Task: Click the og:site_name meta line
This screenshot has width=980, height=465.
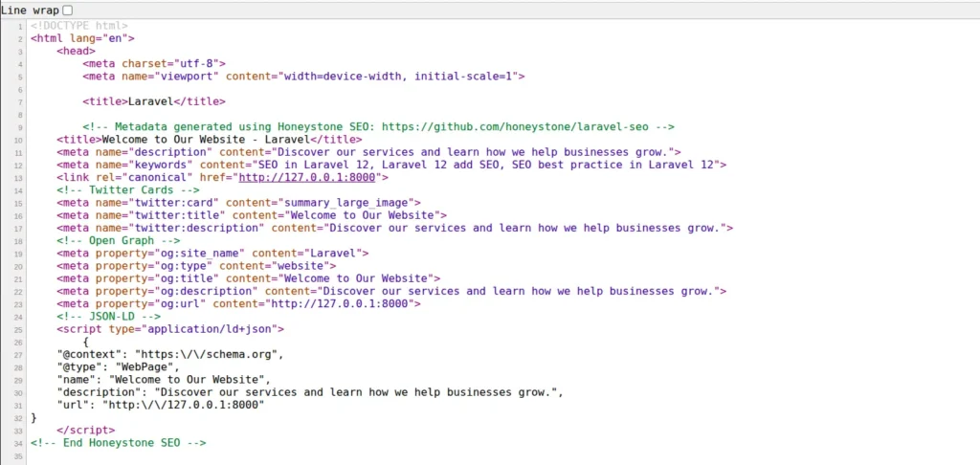Action: pyautogui.click(x=212, y=254)
